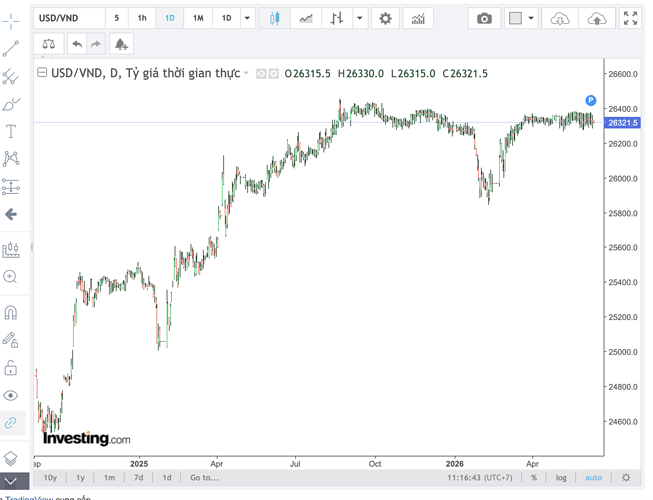Select the trend line drawing tool
This screenshot has height=500, width=653.
(x=11, y=49)
